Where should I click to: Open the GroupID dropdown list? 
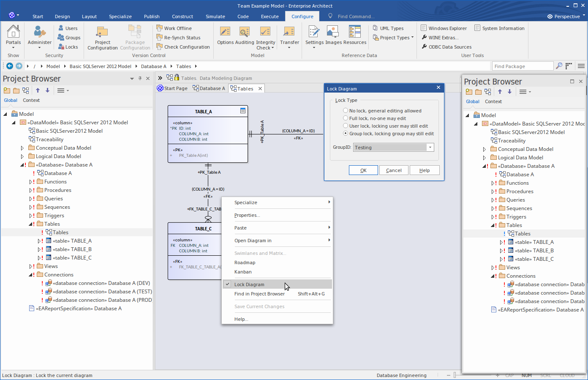pyautogui.click(x=430, y=148)
